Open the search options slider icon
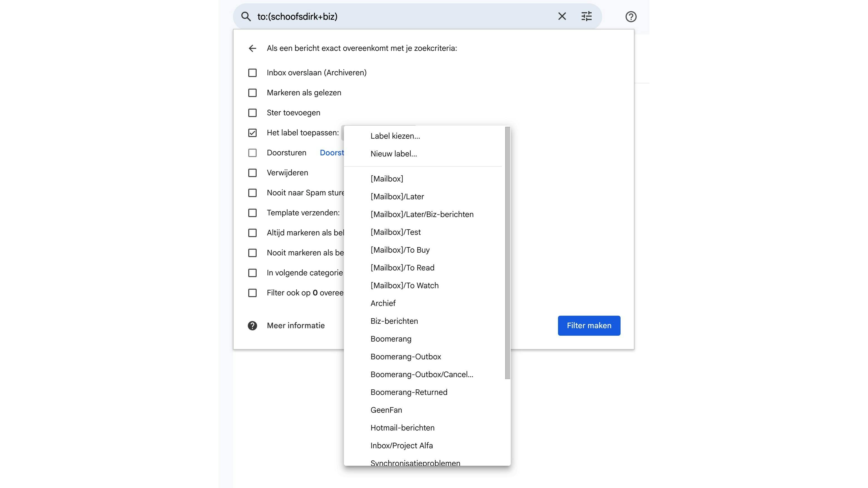The image size is (868, 488). click(x=586, y=16)
